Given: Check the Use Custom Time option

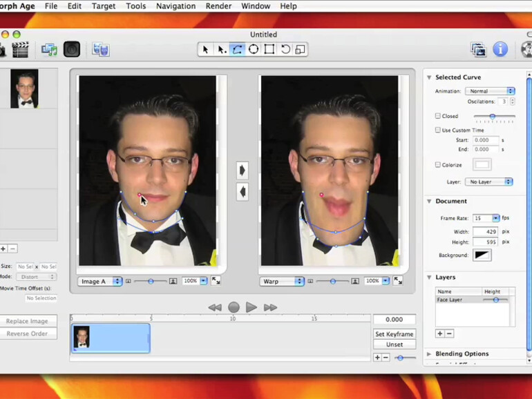Looking at the screenshot, I should 438,130.
